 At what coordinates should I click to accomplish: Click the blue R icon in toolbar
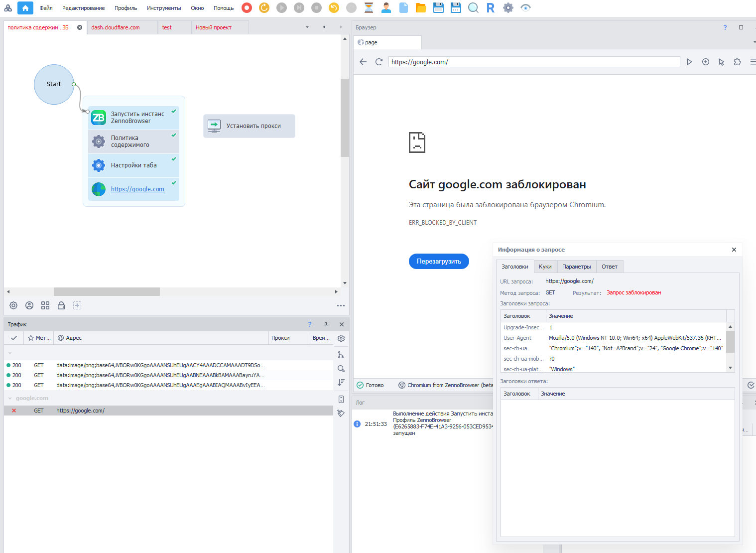pos(491,7)
